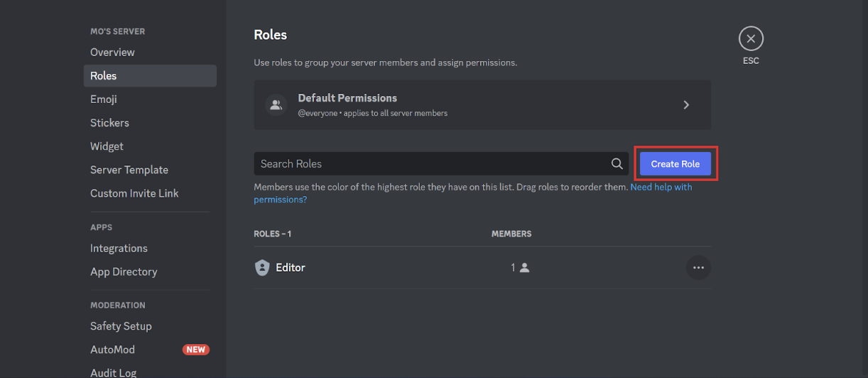This screenshot has height=378, width=868.
Task: Click the search magnifier icon
Action: click(617, 164)
